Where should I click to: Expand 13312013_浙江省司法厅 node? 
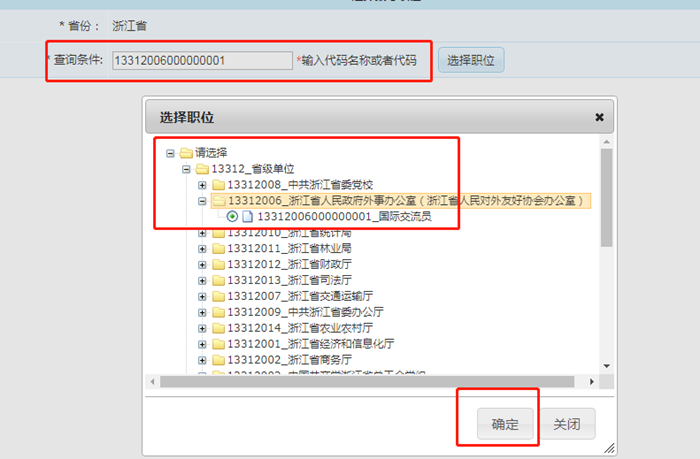[x=202, y=280]
